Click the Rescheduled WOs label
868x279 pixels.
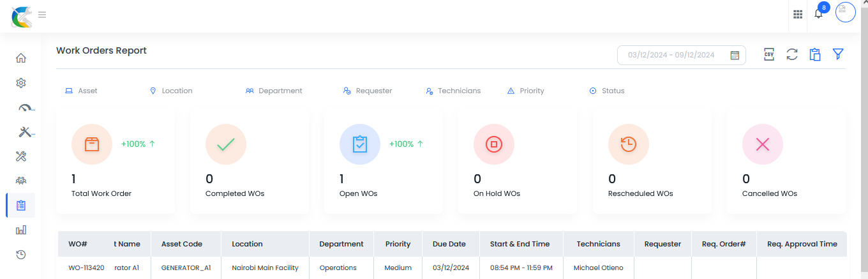tap(641, 193)
